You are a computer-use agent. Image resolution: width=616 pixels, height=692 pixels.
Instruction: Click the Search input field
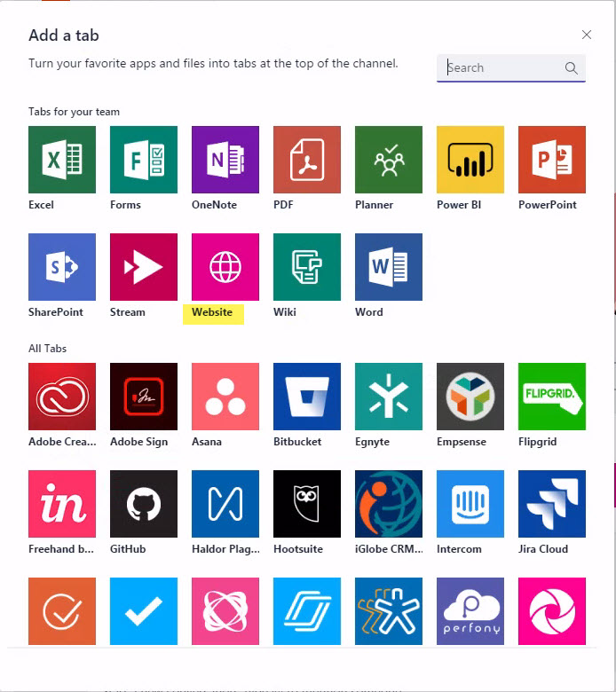pyautogui.click(x=511, y=68)
